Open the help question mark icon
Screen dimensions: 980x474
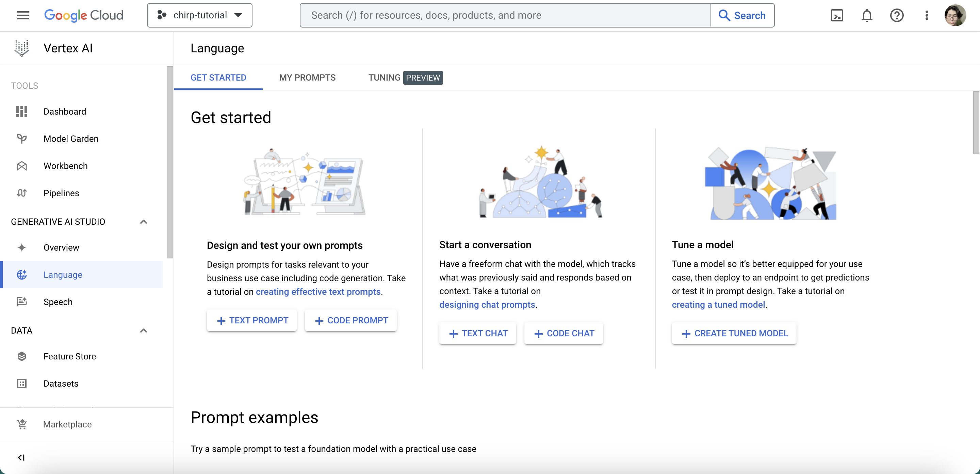coord(896,15)
